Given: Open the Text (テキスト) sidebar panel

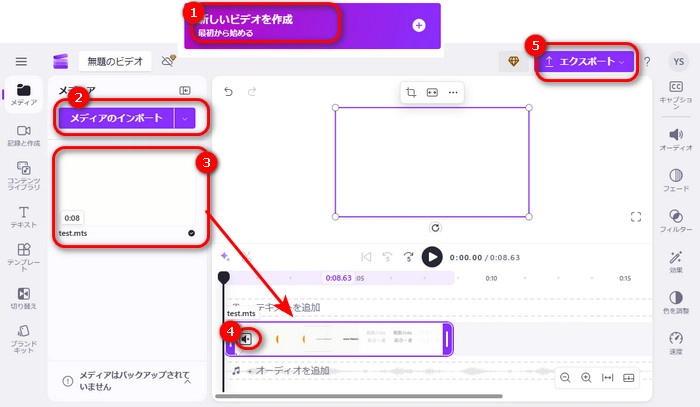Looking at the screenshot, I should [x=23, y=217].
